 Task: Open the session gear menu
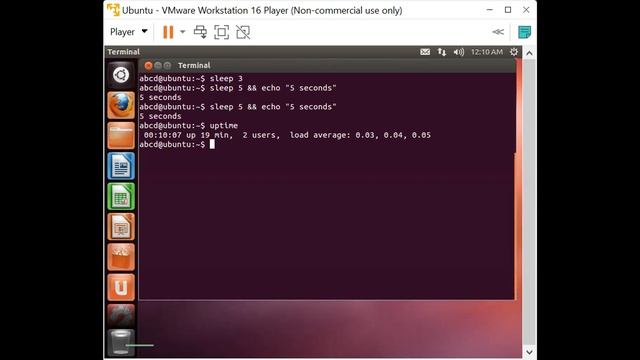tap(514, 52)
